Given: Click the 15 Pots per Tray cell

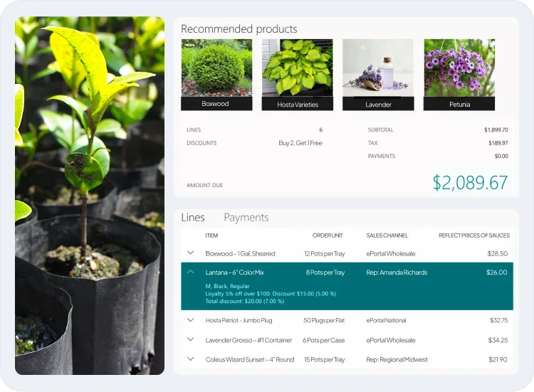Looking at the screenshot, I should (x=324, y=359).
